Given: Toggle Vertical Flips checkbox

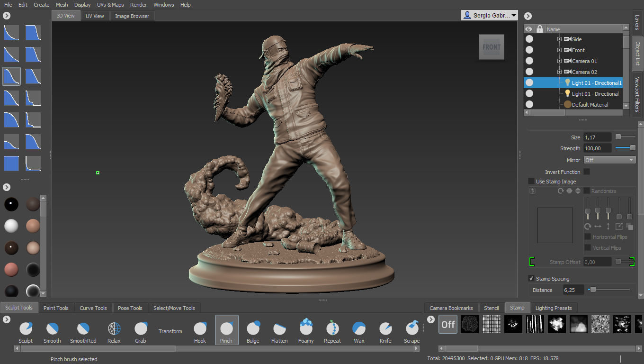Looking at the screenshot, I should pyautogui.click(x=588, y=247).
